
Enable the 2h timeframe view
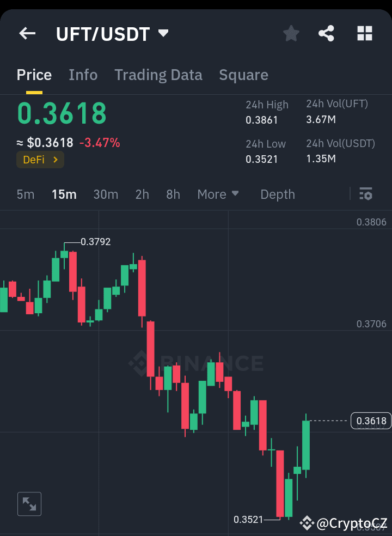click(x=142, y=194)
